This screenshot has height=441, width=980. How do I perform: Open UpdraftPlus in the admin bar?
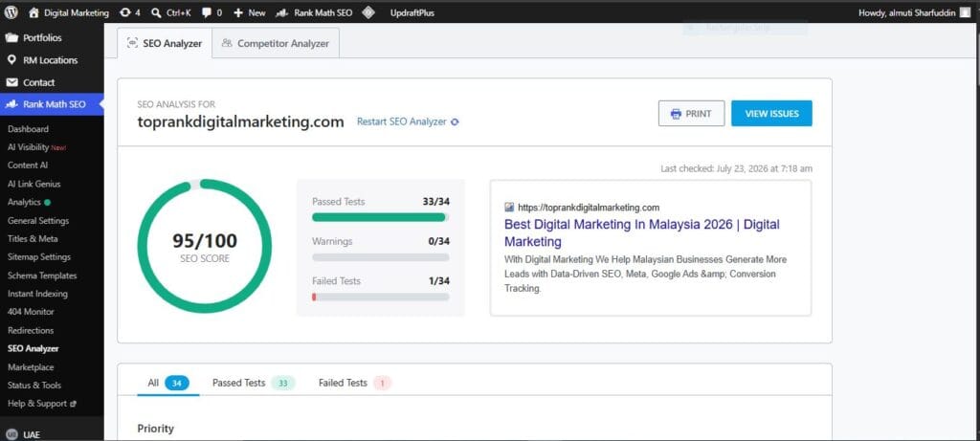click(412, 12)
